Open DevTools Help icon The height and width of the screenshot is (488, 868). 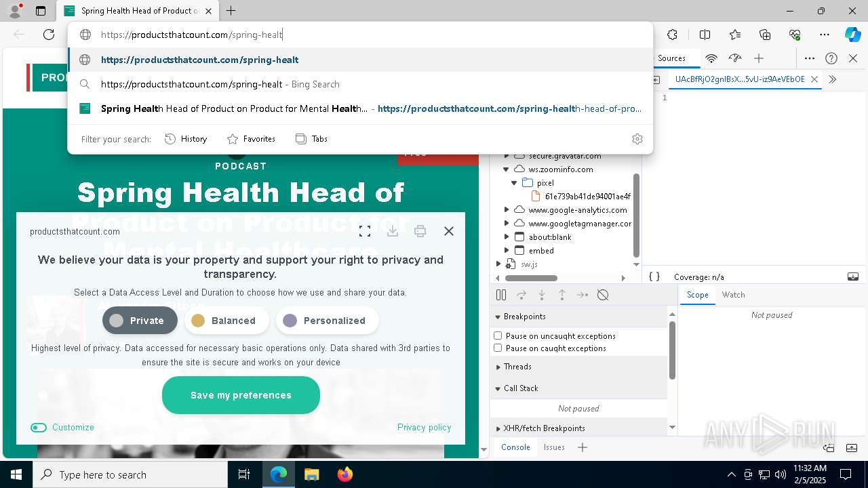coord(831,58)
